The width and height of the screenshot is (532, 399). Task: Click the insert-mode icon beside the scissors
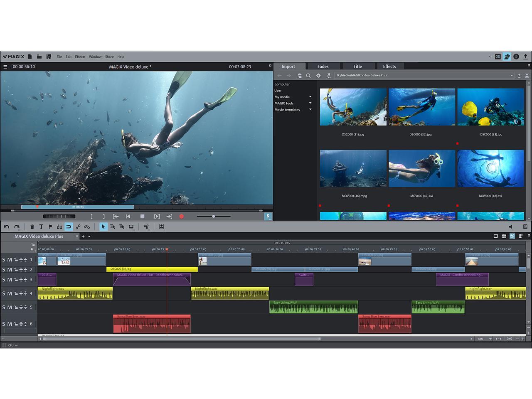coord(162,227)
